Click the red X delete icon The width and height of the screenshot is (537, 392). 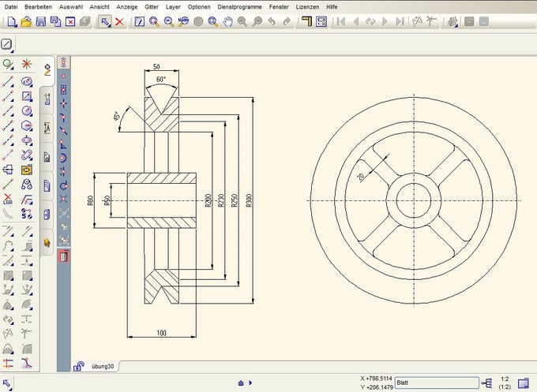pyautogui.click(x=119, y=22)
